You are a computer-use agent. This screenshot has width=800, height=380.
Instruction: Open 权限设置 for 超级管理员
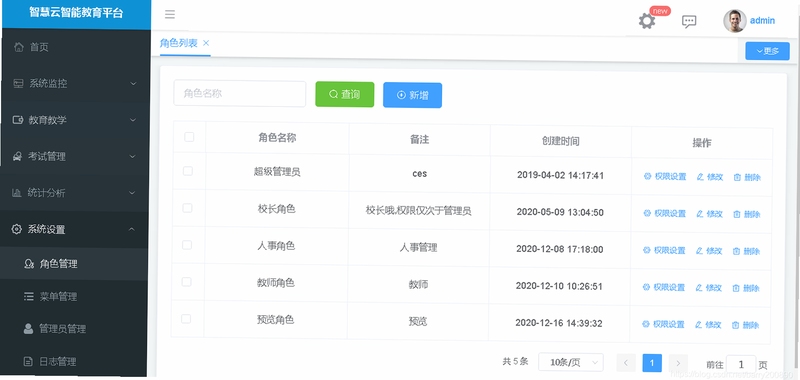[x=665, y=176]
